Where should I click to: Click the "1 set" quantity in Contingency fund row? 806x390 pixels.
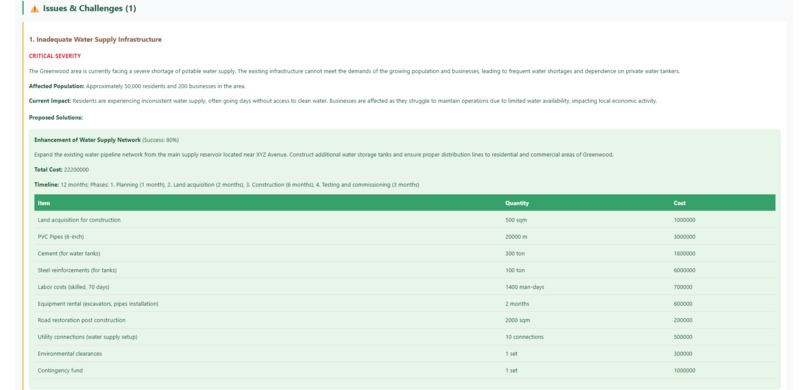511,370
